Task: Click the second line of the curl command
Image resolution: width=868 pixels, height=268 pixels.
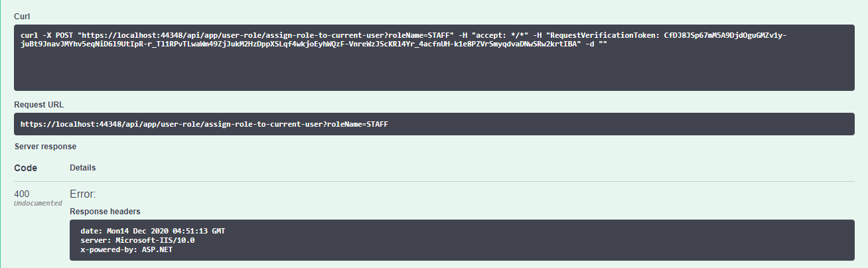Action: [299, 44]
